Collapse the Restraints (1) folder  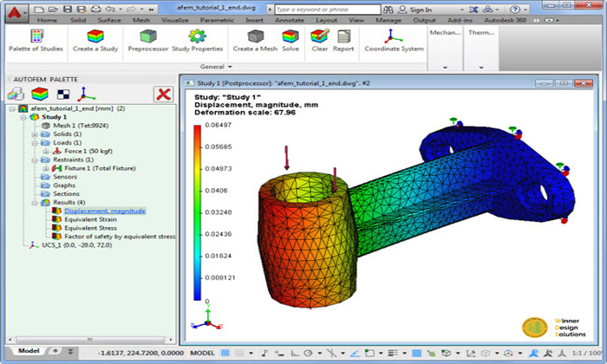click(35, 159)
